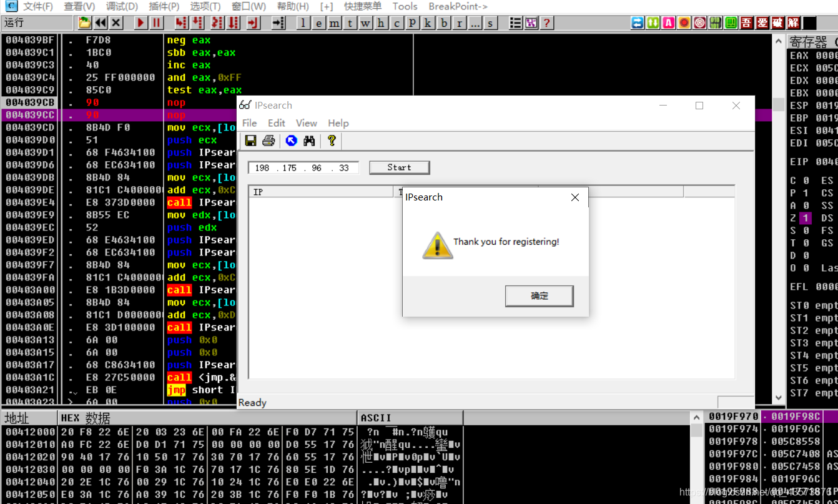
Task: Click the purple appearance grid icon
Action: point(531,23)
